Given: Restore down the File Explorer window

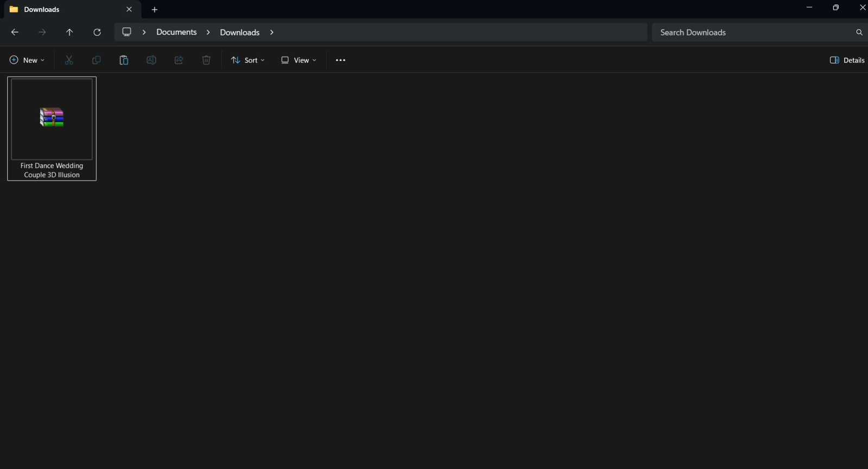Looking at the screenshot, I should (x=836, y=8).
